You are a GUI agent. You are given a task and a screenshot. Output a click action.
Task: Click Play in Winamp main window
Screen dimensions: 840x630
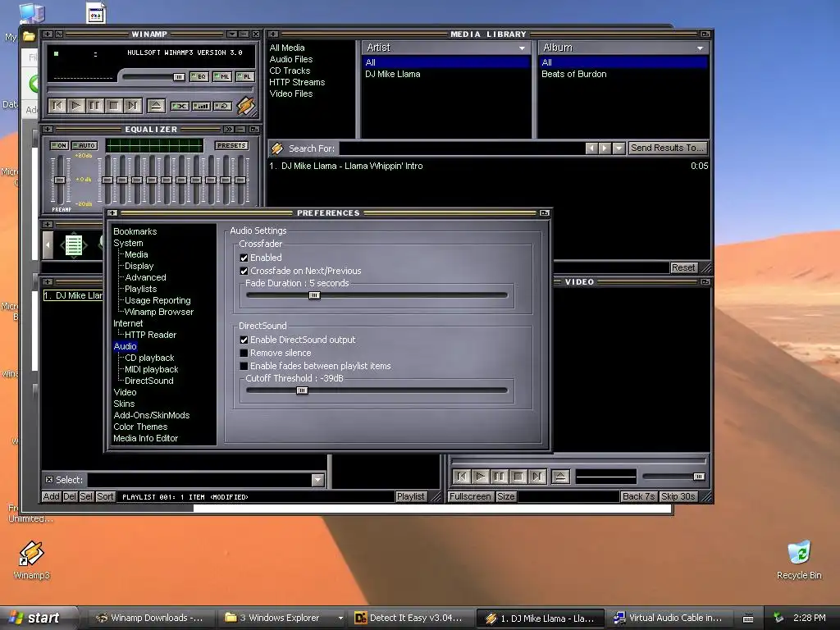coord(76,106)
